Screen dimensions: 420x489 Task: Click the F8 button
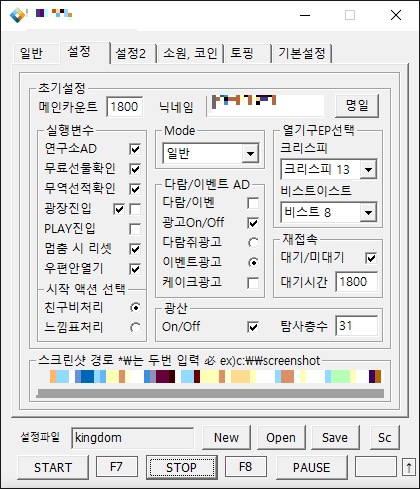246,467
